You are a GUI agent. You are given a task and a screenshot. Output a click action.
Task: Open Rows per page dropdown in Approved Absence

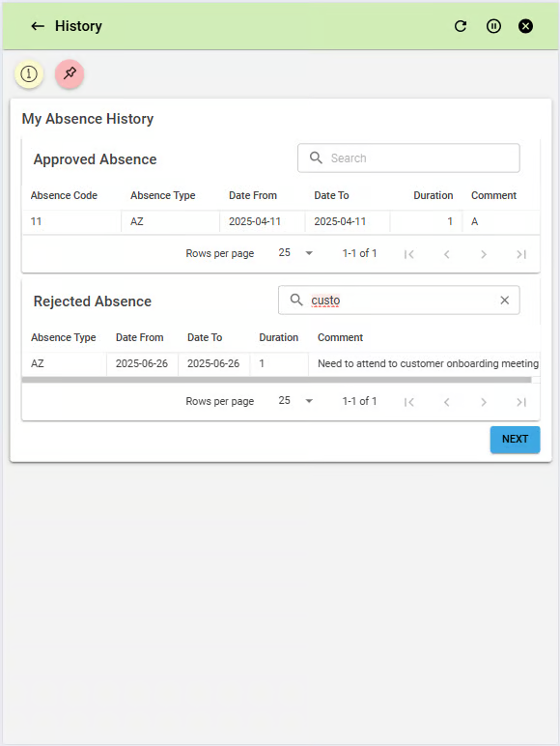click(x=295, y=253)
